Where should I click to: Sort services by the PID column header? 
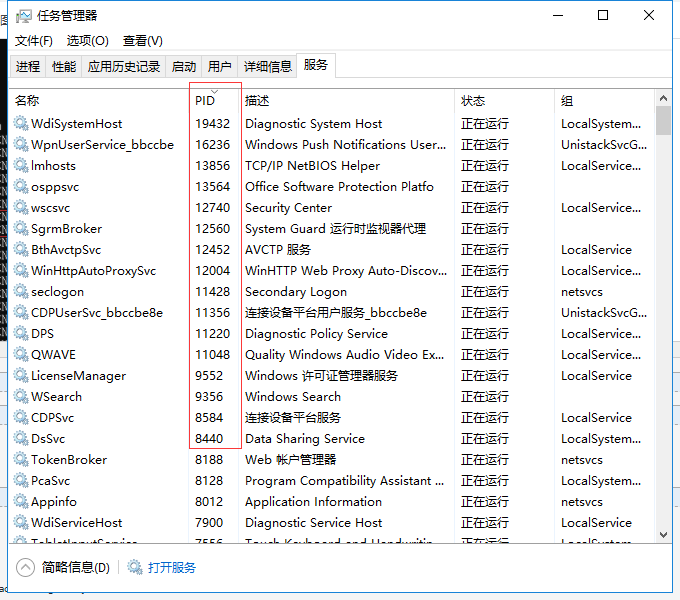click(214, 101)
